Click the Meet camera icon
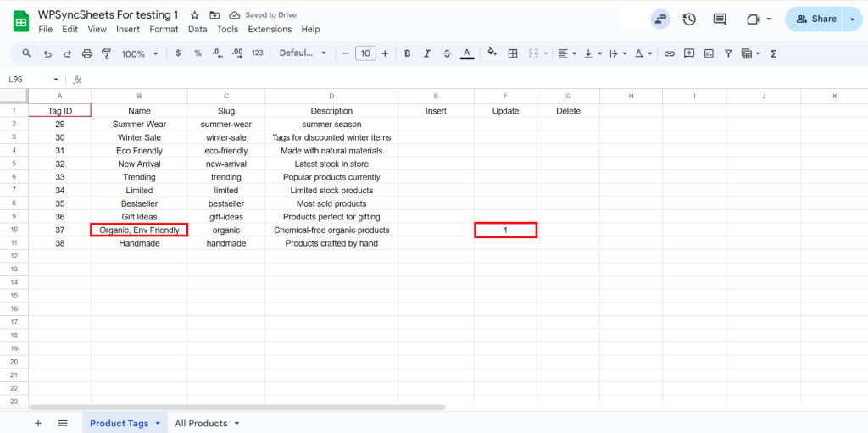Viewport: 868px width, 433px height. pos(753,19)
